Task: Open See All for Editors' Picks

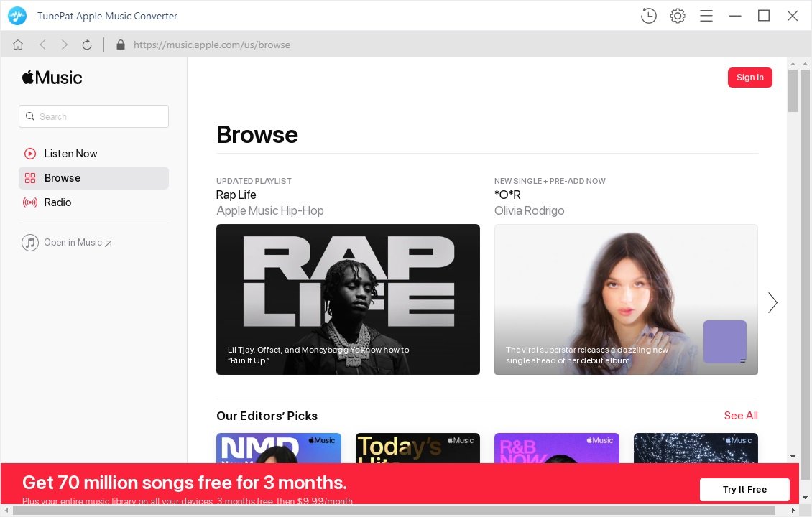Action: point(741,416)
